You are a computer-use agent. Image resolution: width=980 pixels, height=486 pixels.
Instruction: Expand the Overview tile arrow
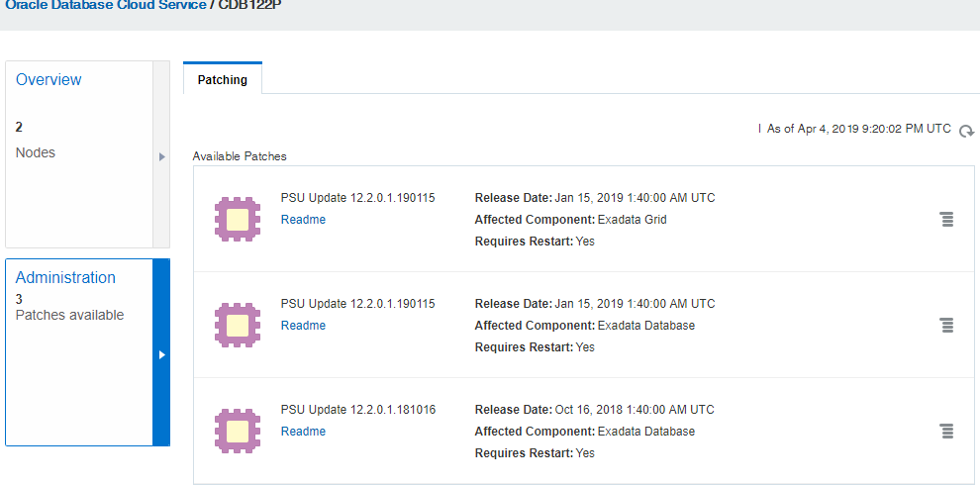click(161, 156)
